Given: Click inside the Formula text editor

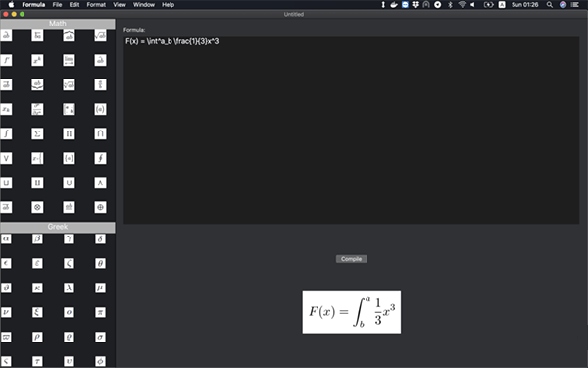Looking at the screenshot, I should point(352,131).
